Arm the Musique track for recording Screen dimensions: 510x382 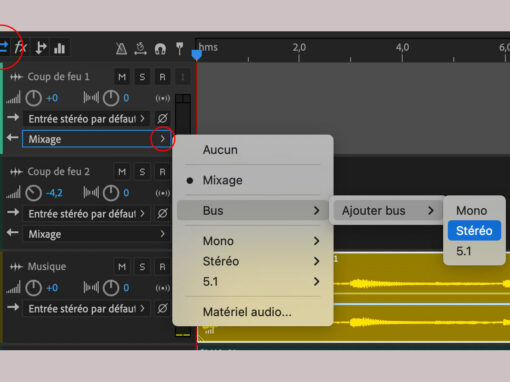[162, 267]
